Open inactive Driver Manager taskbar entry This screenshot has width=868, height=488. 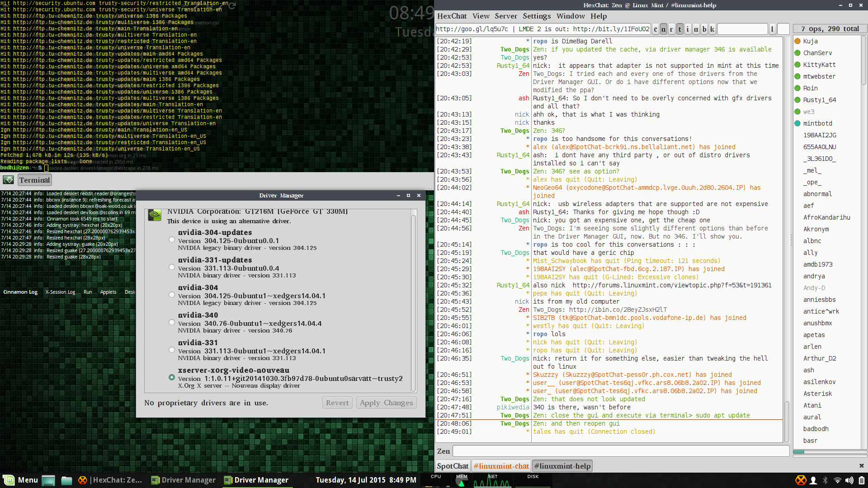(x=183, y=480)
